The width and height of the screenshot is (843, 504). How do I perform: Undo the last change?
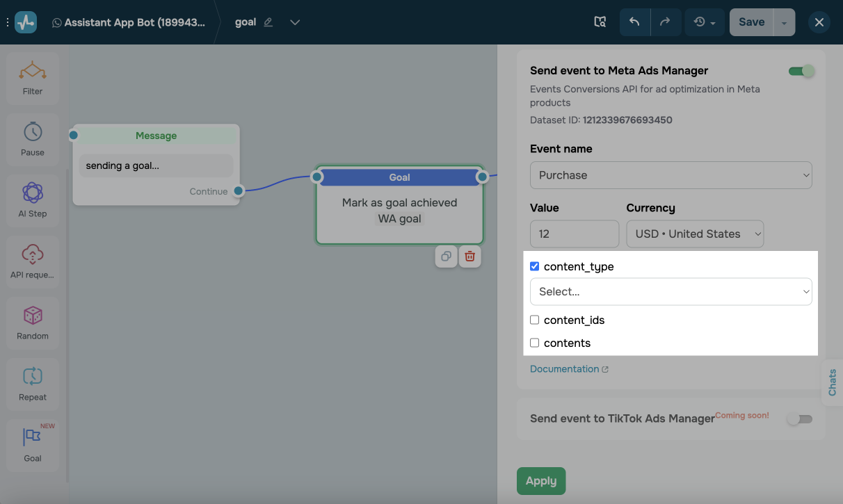click(x=634, y=22)
